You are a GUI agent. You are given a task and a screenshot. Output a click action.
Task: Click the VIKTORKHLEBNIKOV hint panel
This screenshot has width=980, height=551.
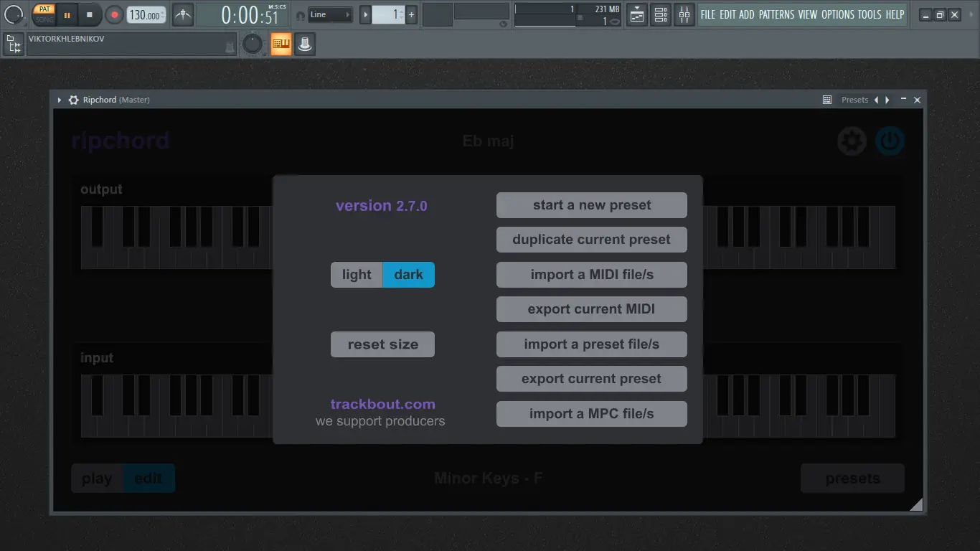131,44
